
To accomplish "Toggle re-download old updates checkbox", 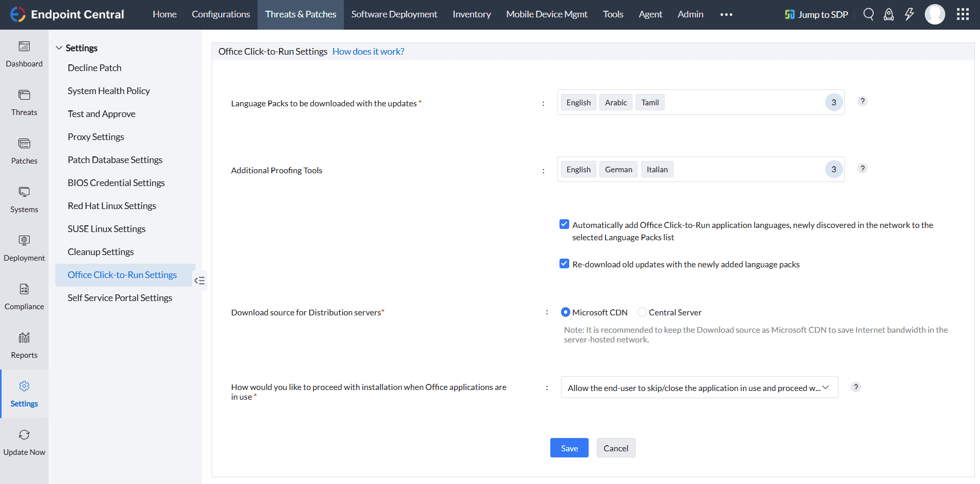I will (x=564, y=264).
